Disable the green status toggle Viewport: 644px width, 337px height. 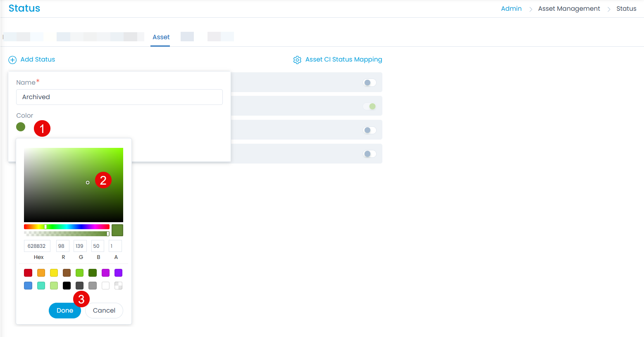point(370,106)
